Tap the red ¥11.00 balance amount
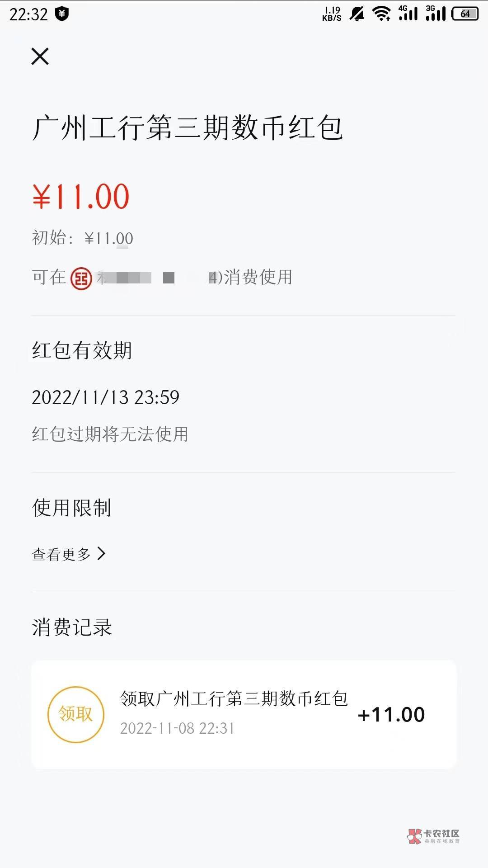This screenshot has width=488, height=868. coord(81,197)
